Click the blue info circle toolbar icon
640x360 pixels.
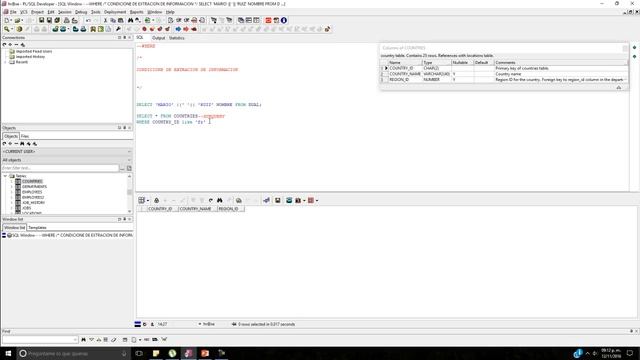pos(284,20)
